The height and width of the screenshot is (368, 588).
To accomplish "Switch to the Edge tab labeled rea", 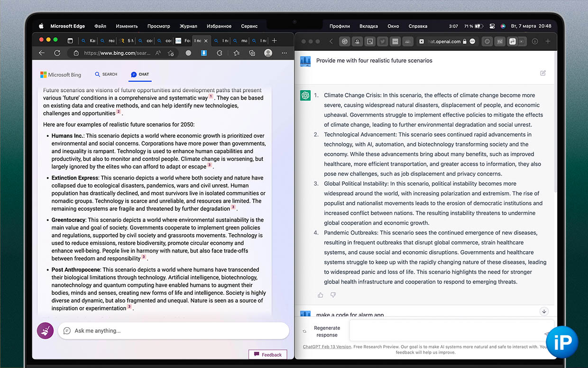I will click(108, 41).
